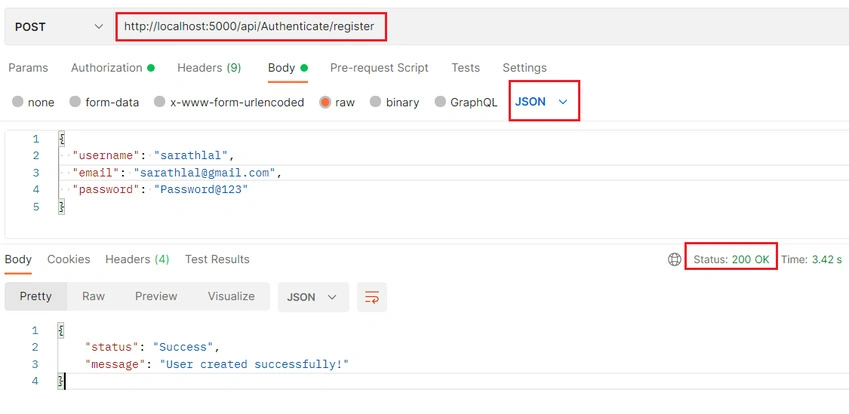This screenshot has height=414, width=849.
Task: Select the request Body tab
Action: pos(288,68)
